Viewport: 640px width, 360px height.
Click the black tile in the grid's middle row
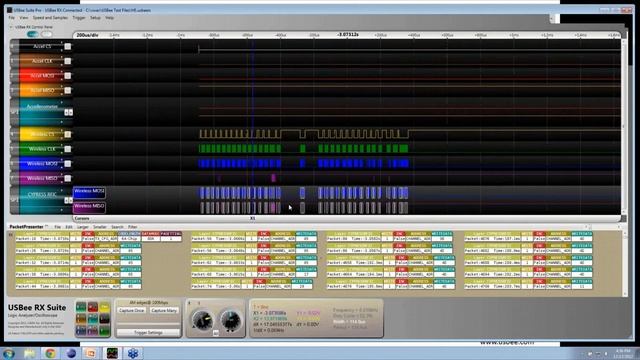(104, 319)
